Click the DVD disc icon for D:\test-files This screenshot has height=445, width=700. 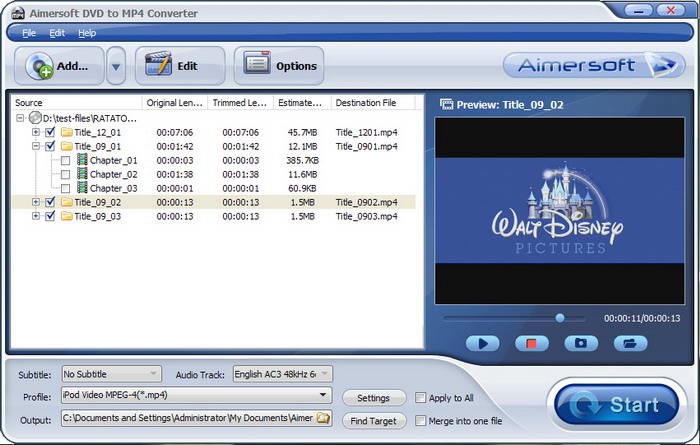35,118
